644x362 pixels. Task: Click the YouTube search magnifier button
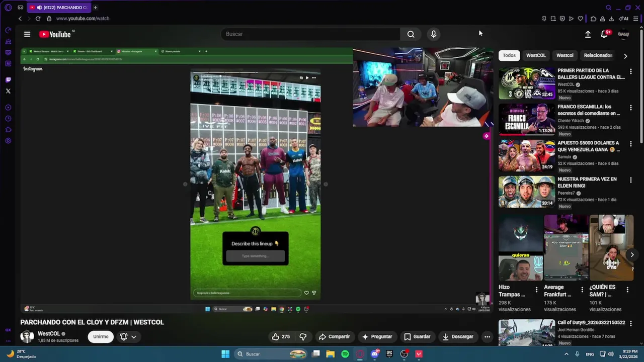[411, 34]
